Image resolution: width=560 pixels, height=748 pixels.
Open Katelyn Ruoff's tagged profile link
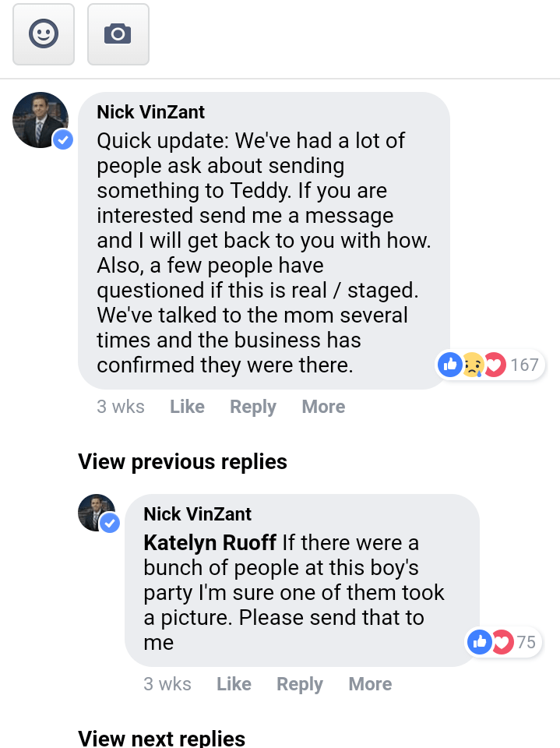(x=210, y=542)
